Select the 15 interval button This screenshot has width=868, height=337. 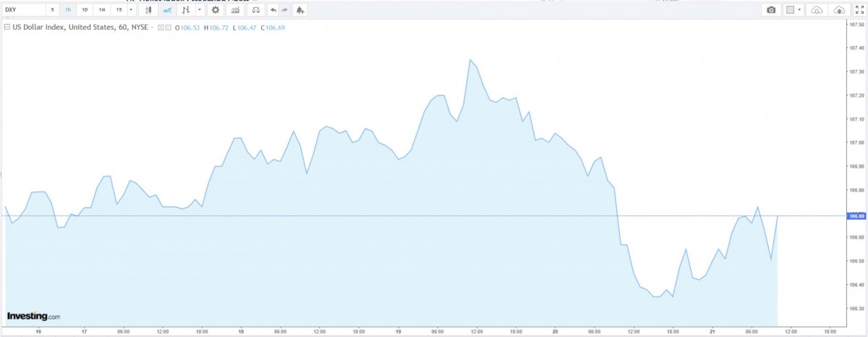pos(119,10)
